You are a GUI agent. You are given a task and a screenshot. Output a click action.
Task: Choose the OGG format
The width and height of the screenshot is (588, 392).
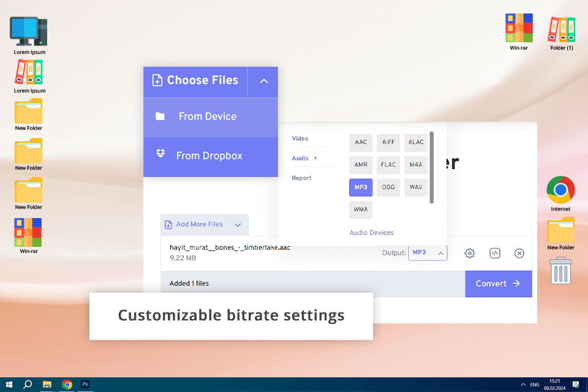(388, 187)
